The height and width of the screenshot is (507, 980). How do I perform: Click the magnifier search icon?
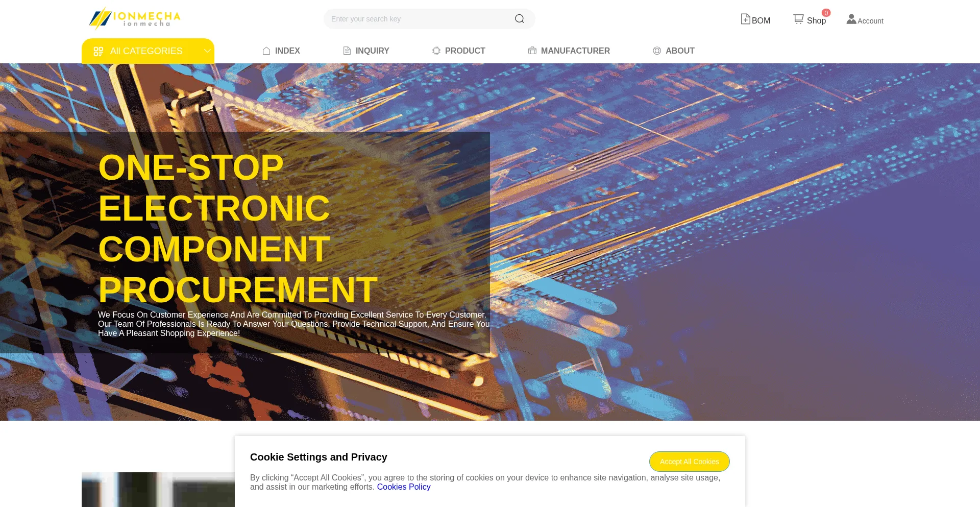coord(519,19)
